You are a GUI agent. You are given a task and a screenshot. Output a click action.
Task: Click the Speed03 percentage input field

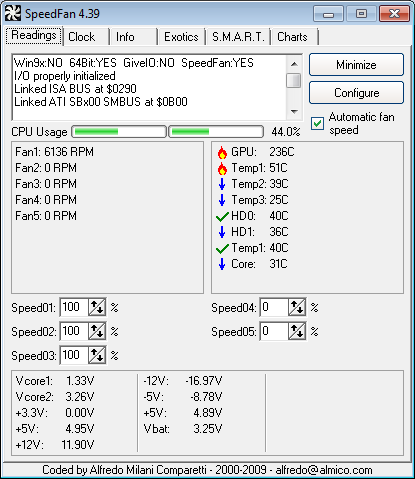pos(74,355)
